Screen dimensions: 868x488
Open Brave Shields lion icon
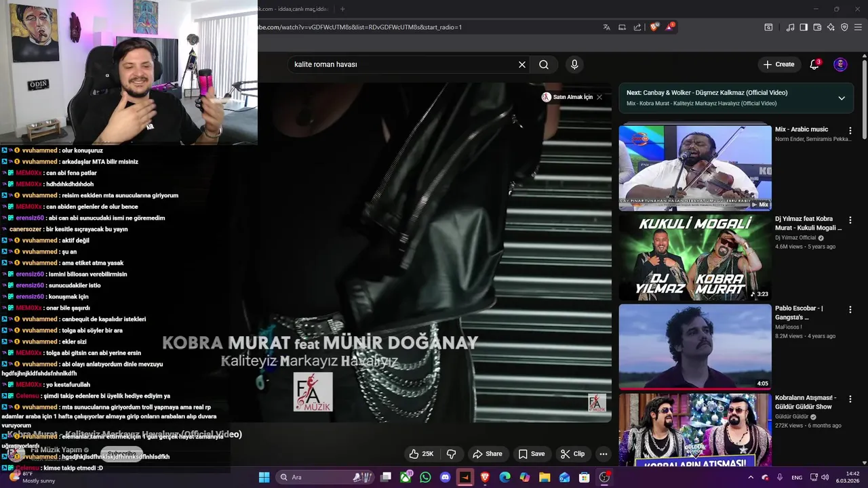[x=654, y=27]
